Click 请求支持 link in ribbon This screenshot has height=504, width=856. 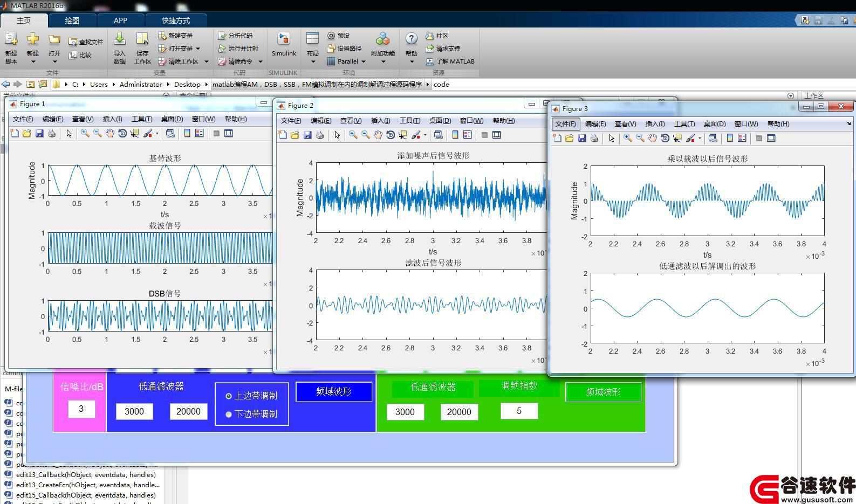tap(443, 49)
